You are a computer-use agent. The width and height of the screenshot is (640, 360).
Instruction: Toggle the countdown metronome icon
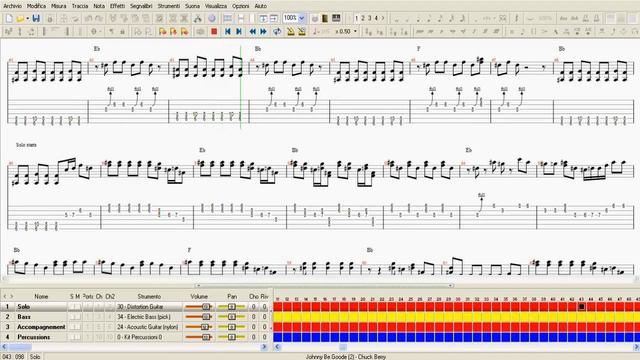[302, 31]
